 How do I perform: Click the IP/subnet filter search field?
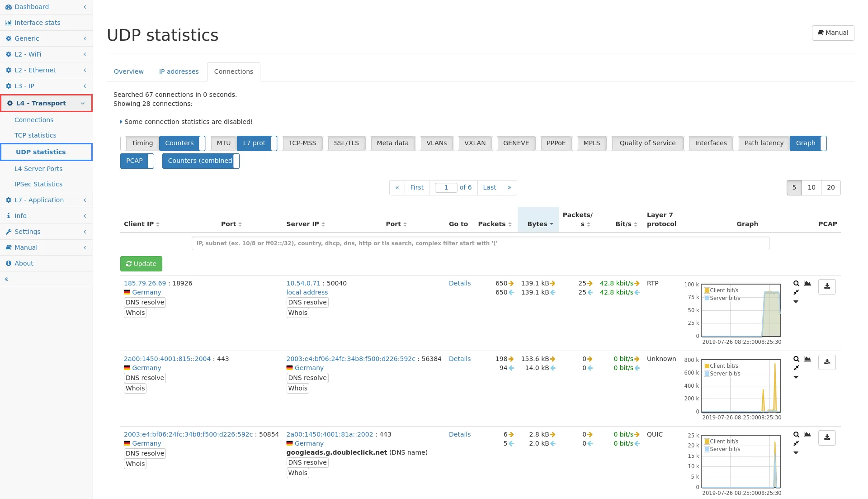(x=480, y=243)
